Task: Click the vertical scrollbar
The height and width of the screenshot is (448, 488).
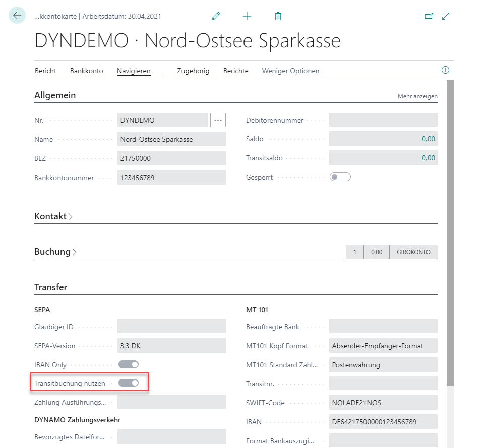Action: (450, 227)
